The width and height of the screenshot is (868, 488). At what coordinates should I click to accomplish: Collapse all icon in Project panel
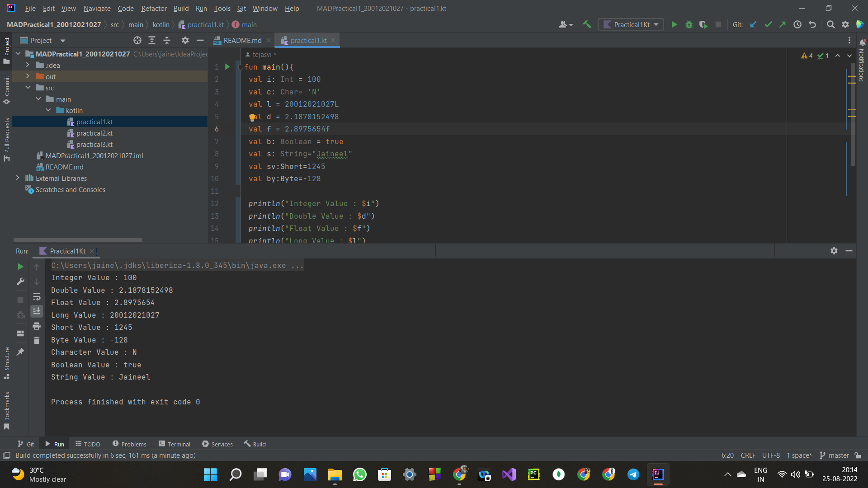[167, 40]
